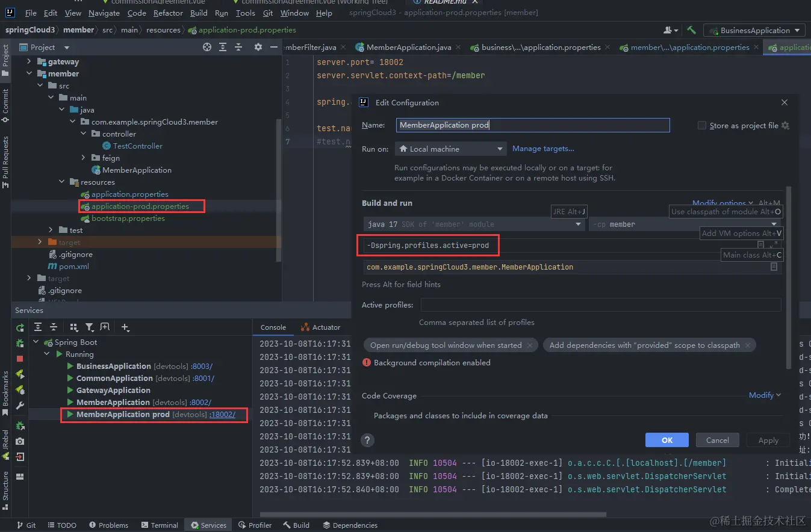The height and width of the screenshot is (532, 811).
Task: Open the Local machine Run on dropdown
Action: [450, 149]
